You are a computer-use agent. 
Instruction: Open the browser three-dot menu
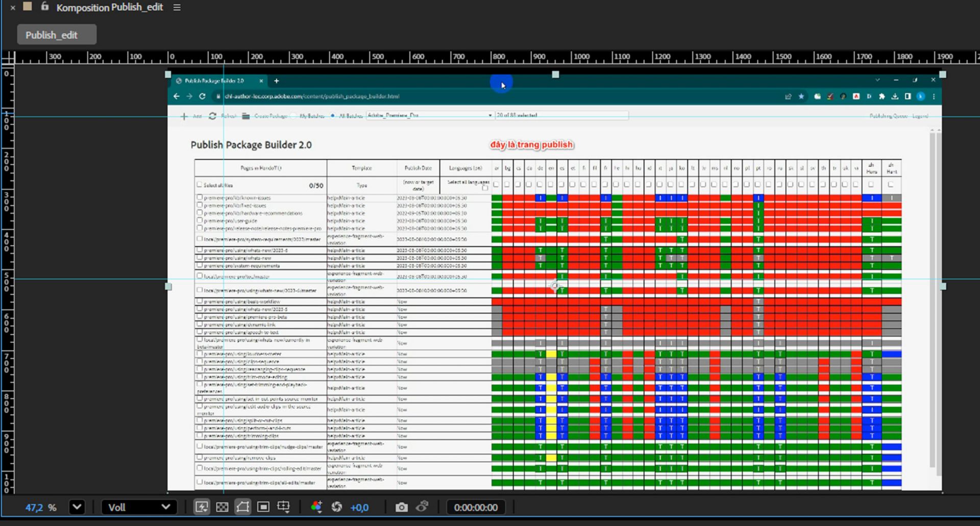(934, 96)
